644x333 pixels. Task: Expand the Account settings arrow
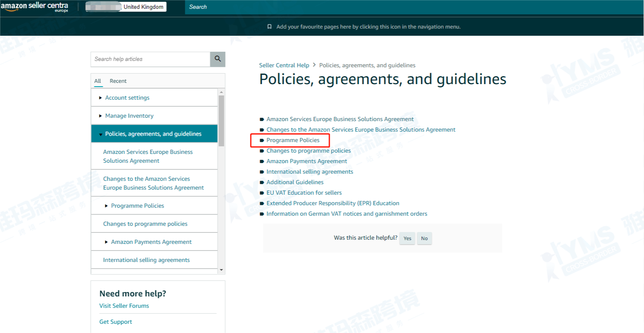[100, 98]
